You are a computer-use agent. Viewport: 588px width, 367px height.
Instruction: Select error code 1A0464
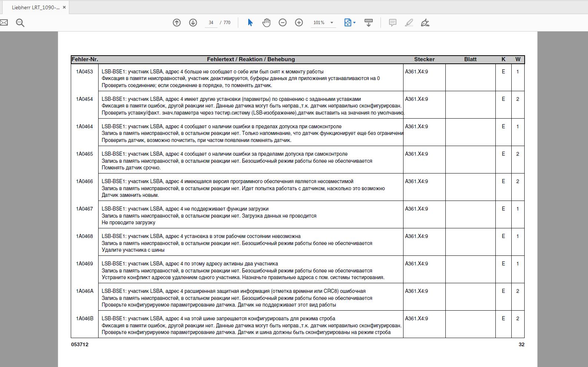point(84,126)
